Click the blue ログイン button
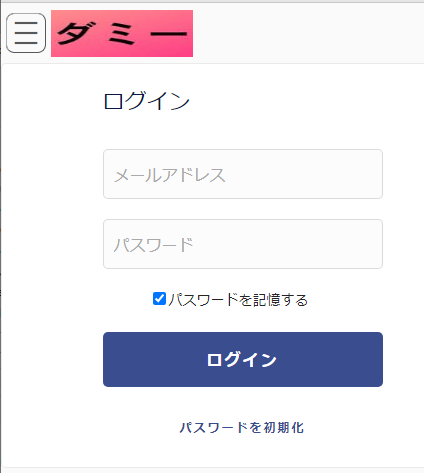 [x=243, y=359]
